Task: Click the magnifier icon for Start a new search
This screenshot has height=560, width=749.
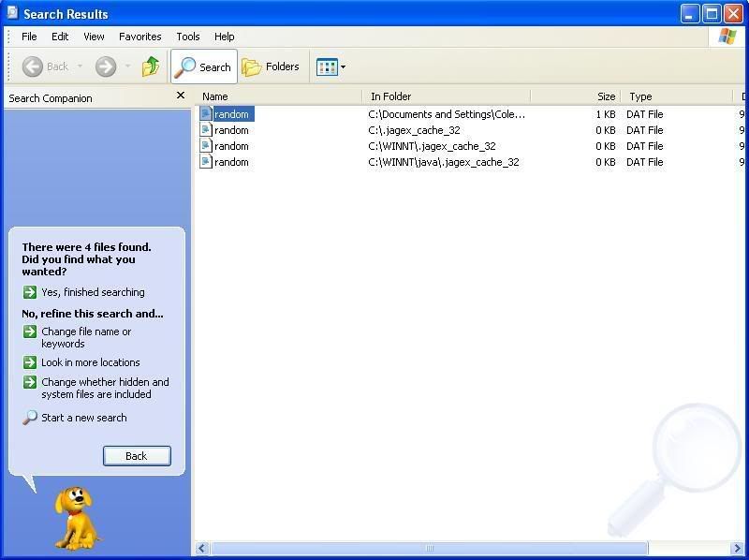Action: 30,418
